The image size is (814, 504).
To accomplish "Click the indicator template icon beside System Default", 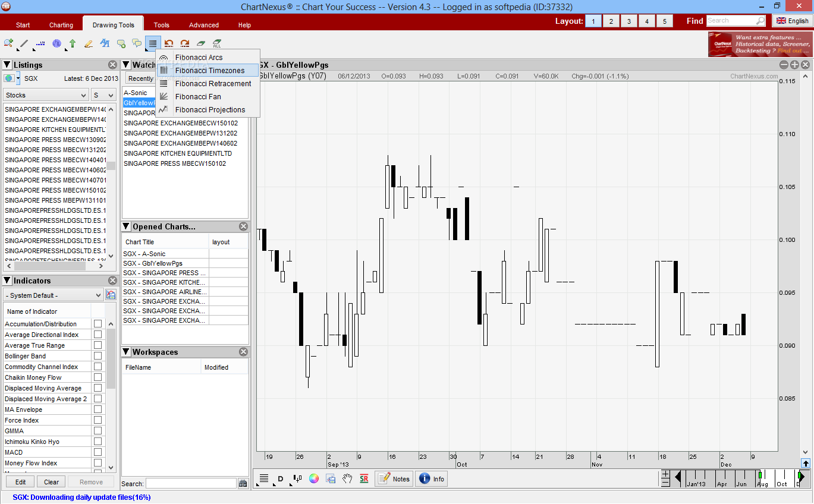I will coord(111,295).
